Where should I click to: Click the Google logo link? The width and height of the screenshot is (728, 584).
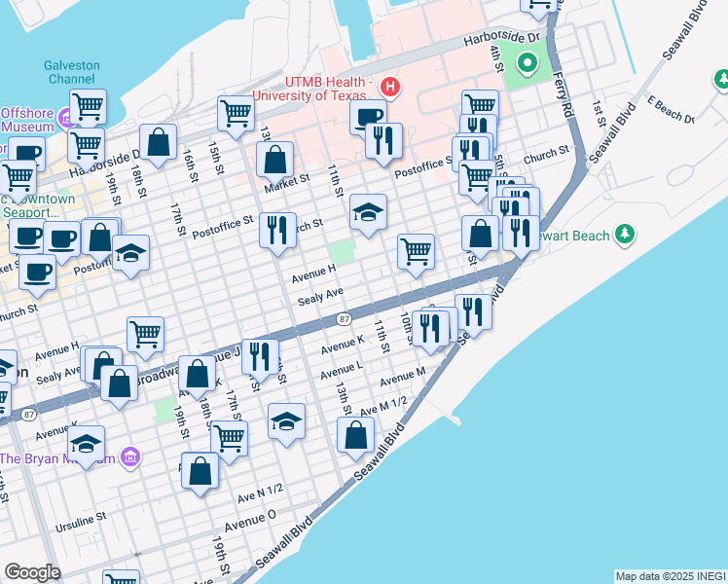(x=32, y=572)
